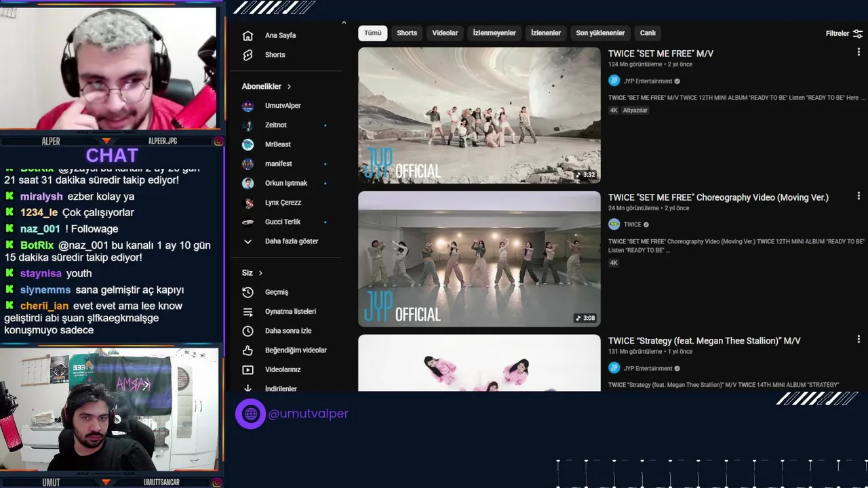Open the Shorts sidebar icon
This screenshot has width=868, height=488.
(x=248, y=55)
